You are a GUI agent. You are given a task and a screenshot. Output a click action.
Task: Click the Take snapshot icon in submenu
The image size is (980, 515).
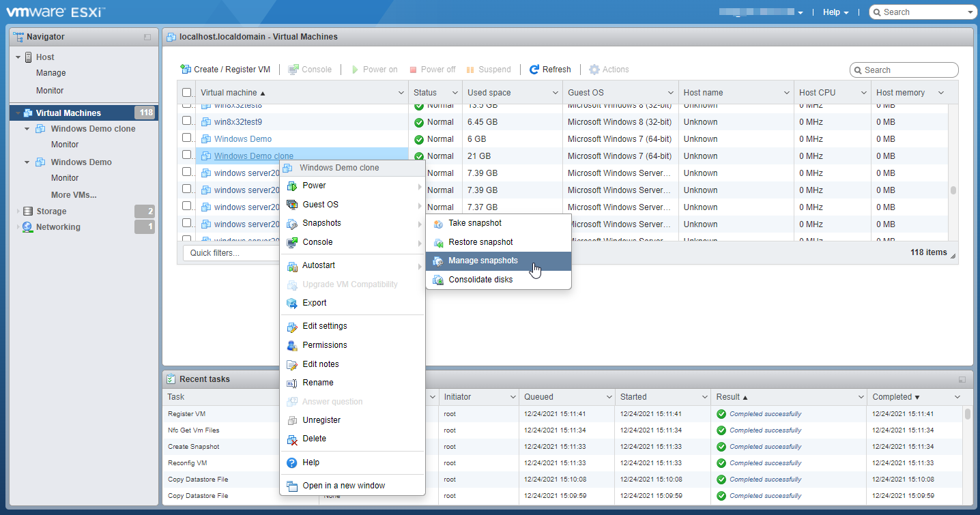[438, 224]
